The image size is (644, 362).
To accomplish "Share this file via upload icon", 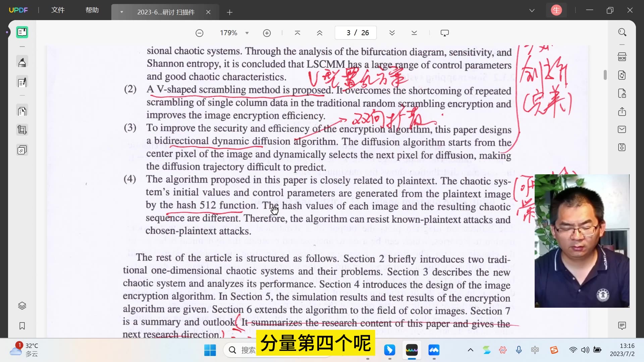I will pos(622,111).
